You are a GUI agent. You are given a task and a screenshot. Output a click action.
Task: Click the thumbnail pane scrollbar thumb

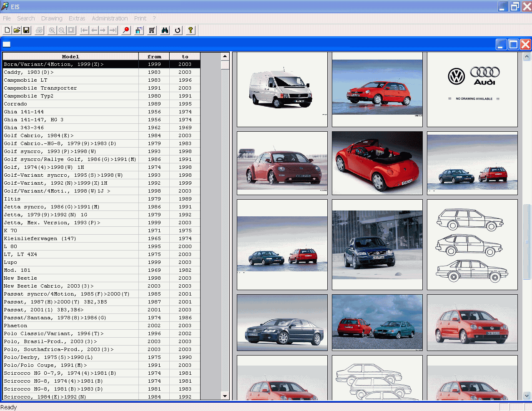coord(527,242)
